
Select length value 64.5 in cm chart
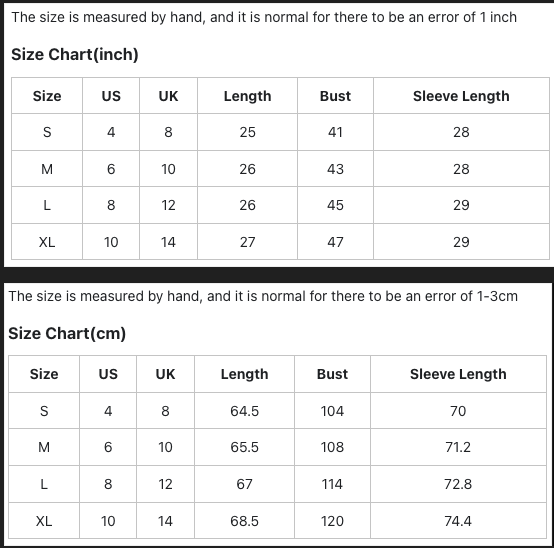[244, 411]
